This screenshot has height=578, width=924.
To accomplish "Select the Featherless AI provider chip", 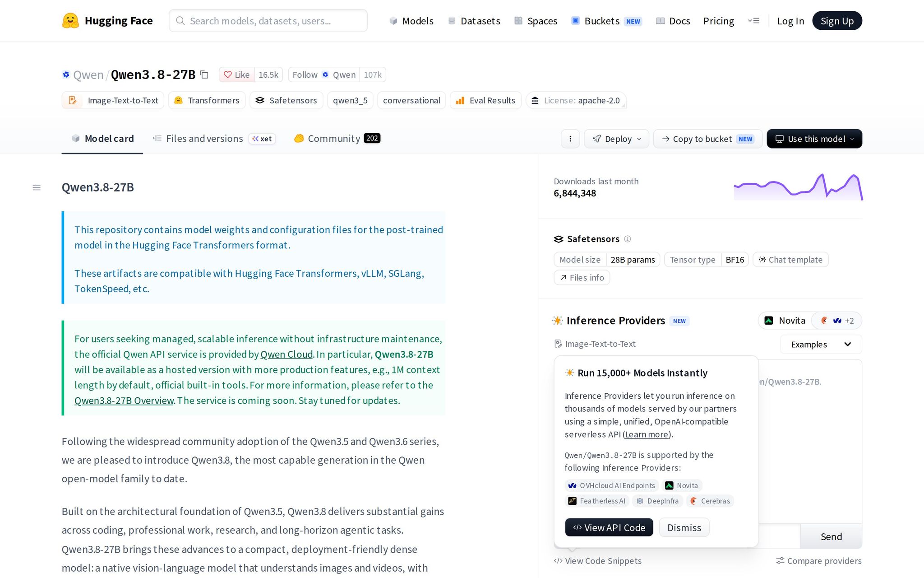I will [597, 501].
